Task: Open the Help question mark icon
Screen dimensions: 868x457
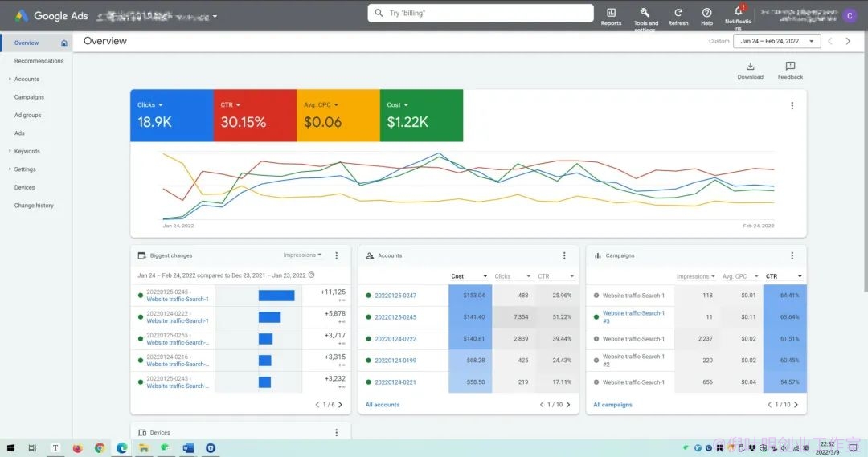Action: pos(707,13)
